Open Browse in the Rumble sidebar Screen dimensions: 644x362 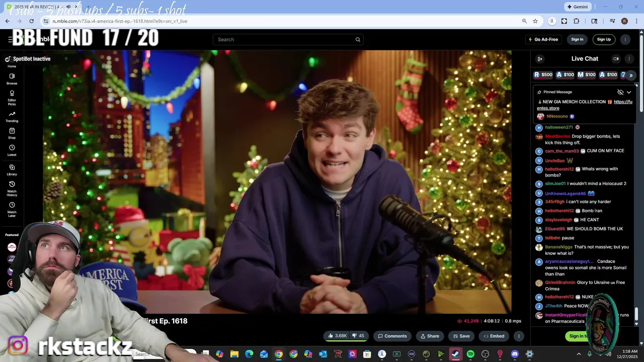[x=12, y=78]
